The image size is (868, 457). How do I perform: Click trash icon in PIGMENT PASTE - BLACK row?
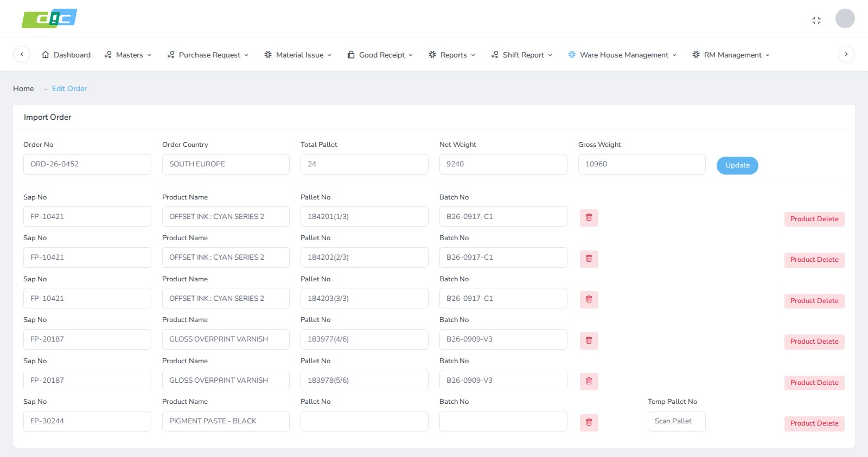[x=589, y=422]
